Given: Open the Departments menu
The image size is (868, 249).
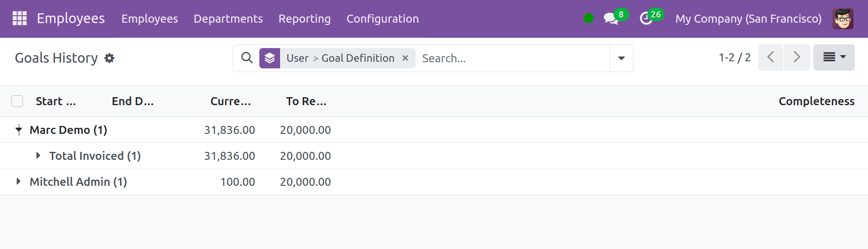Looking at the screenshot, I should point(228,19).
